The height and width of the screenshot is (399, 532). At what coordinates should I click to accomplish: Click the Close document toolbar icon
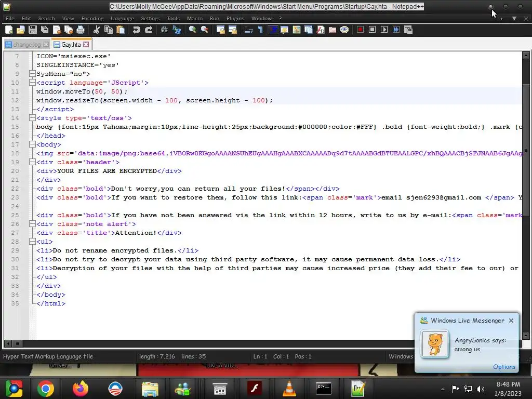[57, 30]
